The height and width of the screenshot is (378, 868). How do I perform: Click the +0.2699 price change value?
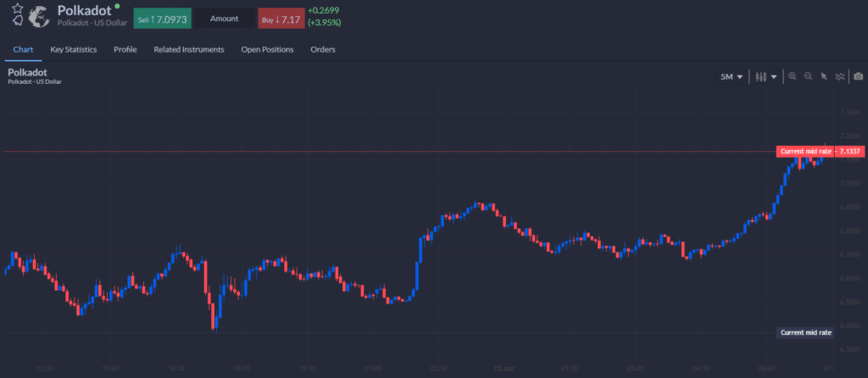point(323,10)
